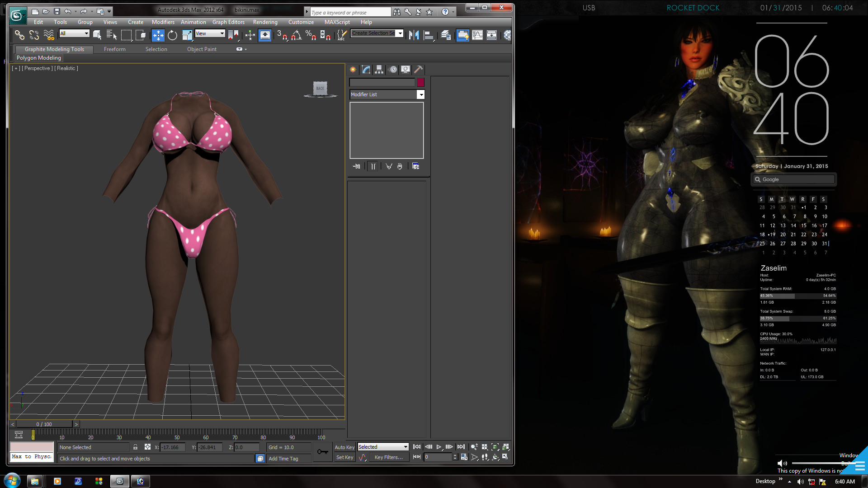Toggle Auto Key animation mode
This screenshot has width=868, height=488.
coord(344,447)
